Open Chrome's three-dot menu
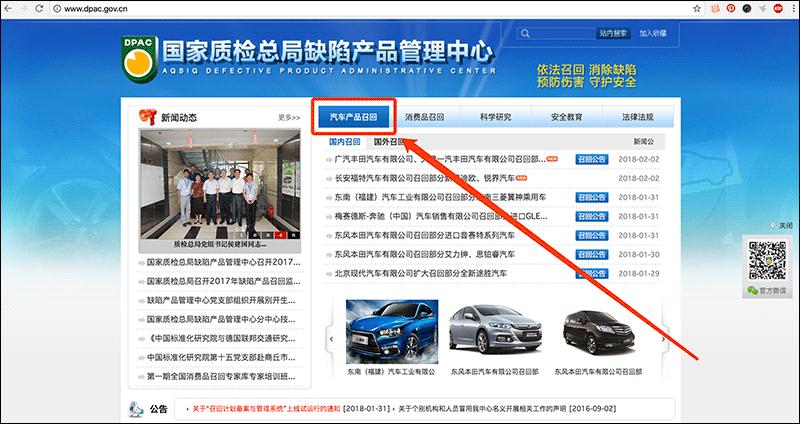The height and width of the screenshot is (424, 800). pyautogui.click(x=793, y=9)
